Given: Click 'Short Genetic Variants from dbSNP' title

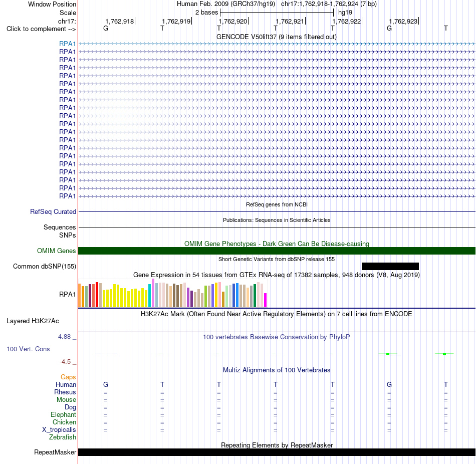Looking at the screenshot, I should (277, 259).
